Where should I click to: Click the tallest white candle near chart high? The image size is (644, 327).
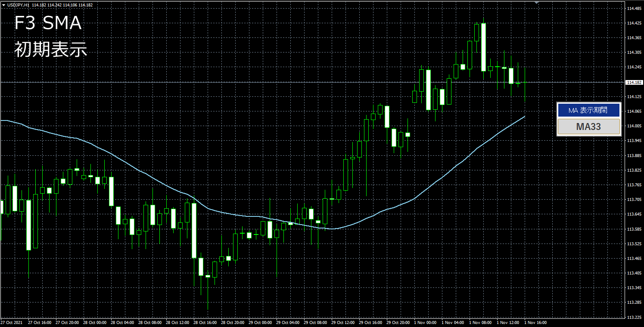(484, 47)
